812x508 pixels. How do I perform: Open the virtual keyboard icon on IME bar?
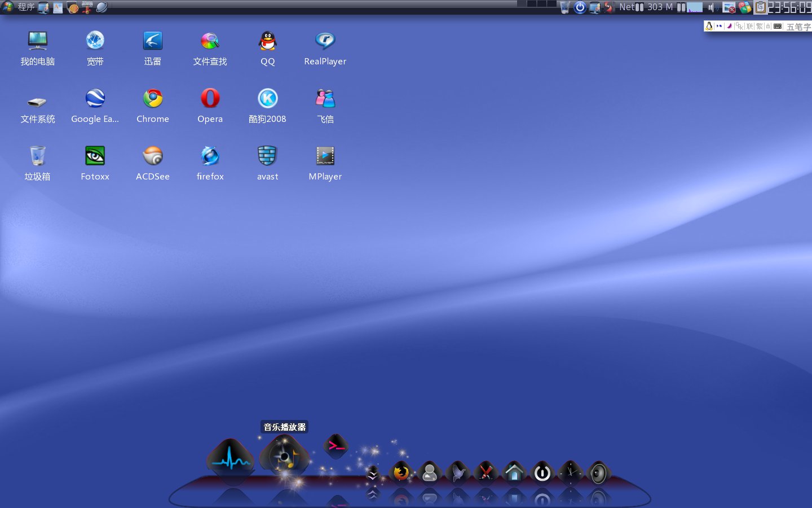coord(778,26)
